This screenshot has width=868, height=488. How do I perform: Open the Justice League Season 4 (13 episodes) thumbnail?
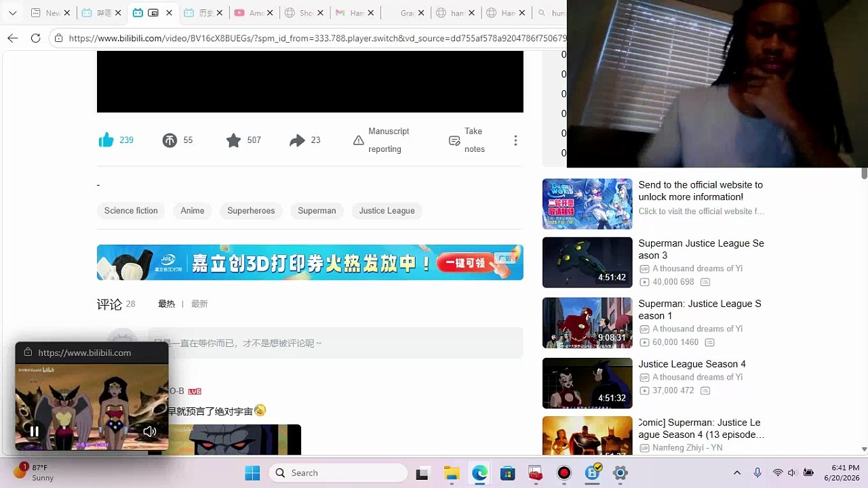(587, 436)
